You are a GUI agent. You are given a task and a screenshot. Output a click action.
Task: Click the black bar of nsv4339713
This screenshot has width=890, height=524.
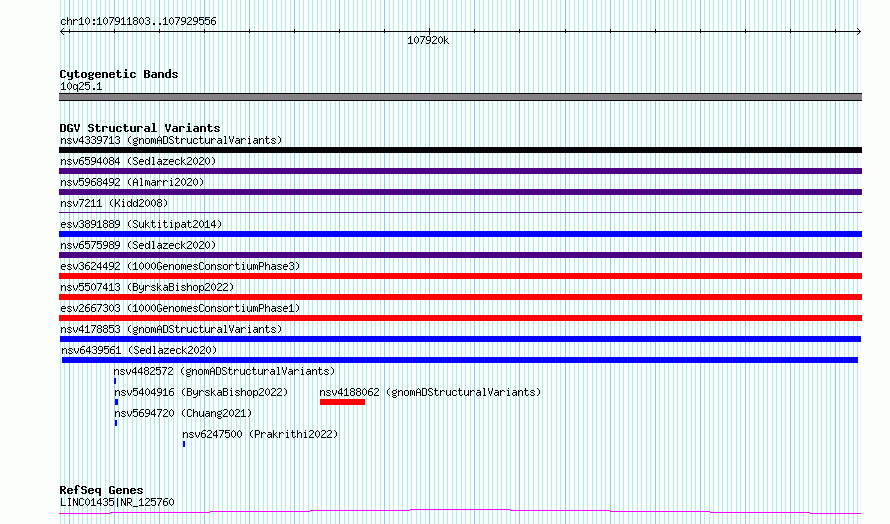[x=460, y=150]
